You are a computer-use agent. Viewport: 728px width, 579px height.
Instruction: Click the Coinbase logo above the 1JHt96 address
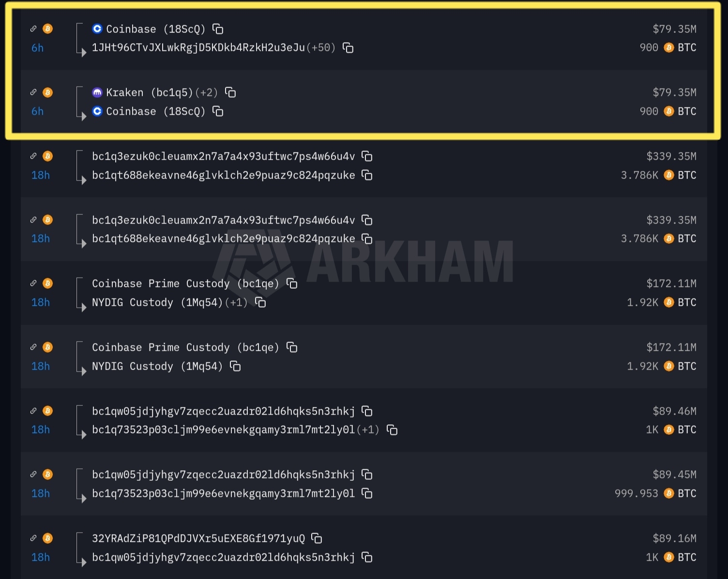point(97,29)
